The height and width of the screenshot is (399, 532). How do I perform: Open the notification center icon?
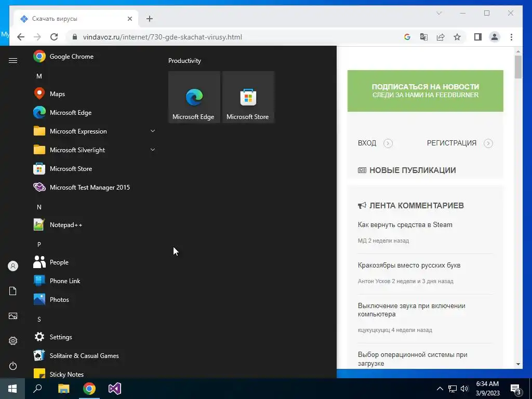point(516,389)
